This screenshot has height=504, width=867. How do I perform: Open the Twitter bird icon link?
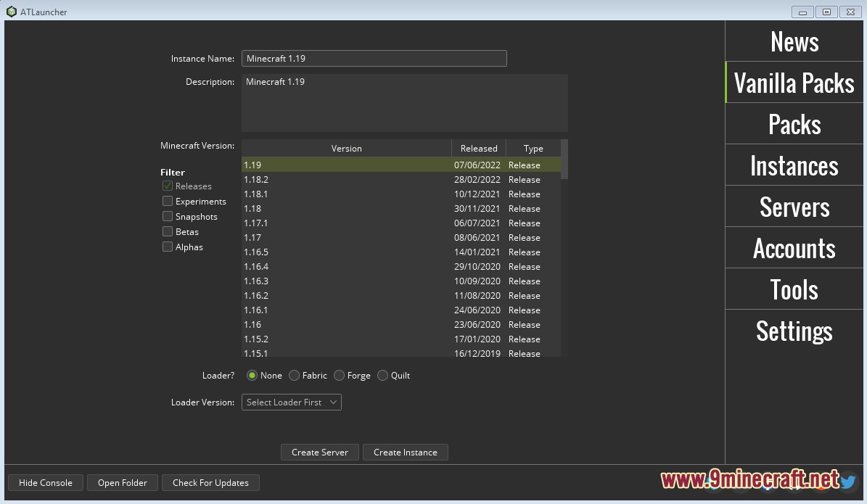847,482
